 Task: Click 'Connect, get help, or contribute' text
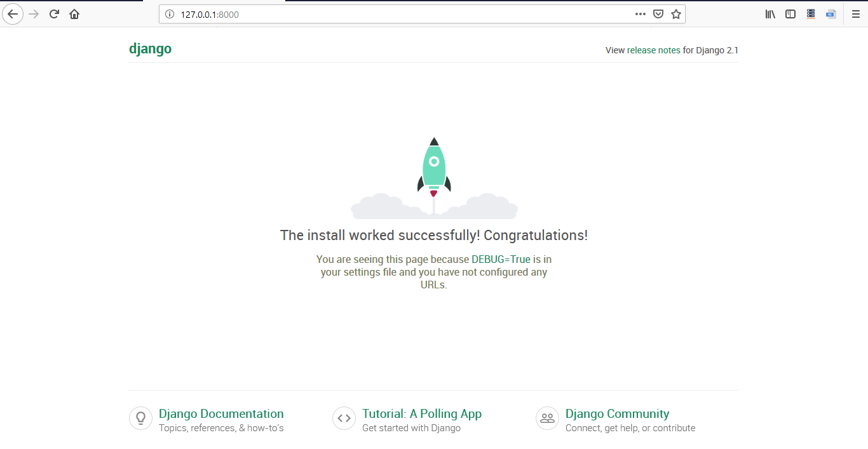click(x=630, y=428)
